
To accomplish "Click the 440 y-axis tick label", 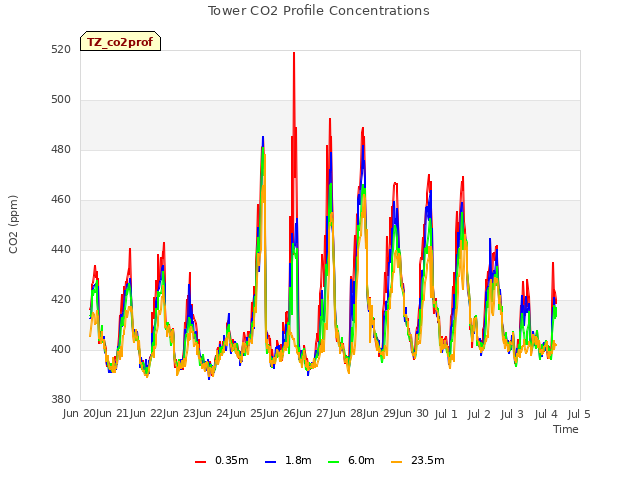I will click(61, 249).
